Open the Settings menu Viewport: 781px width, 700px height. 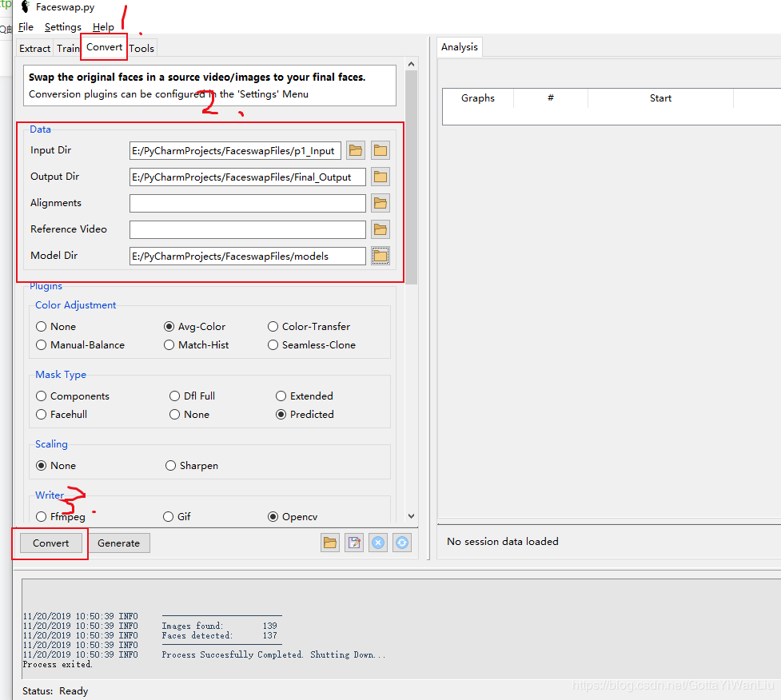63,27
